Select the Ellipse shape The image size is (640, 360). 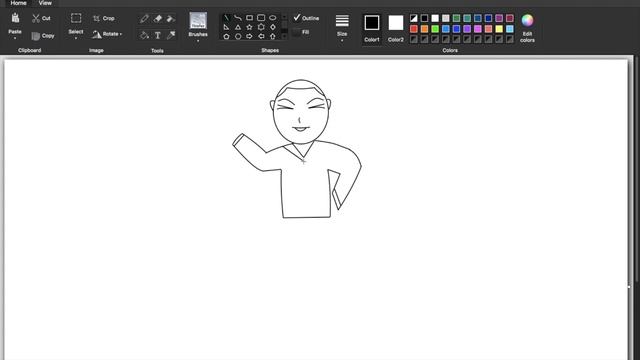pyautogui.click(x=273, y=18)
